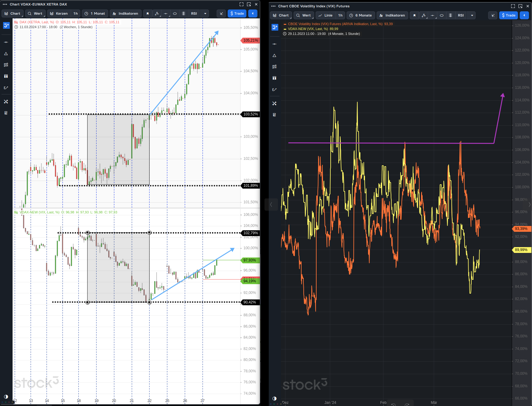This screenshot has width=532, height=406.
Task: Select the triangle shape tool in the VIX sidebar
Action: point(274,55)
